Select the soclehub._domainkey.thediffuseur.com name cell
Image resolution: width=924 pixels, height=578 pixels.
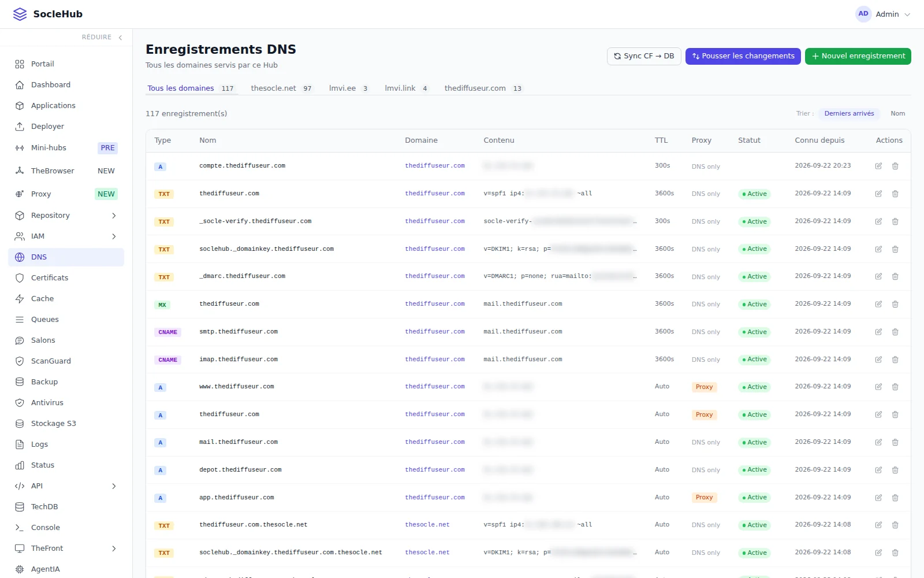tap(266, 249)
